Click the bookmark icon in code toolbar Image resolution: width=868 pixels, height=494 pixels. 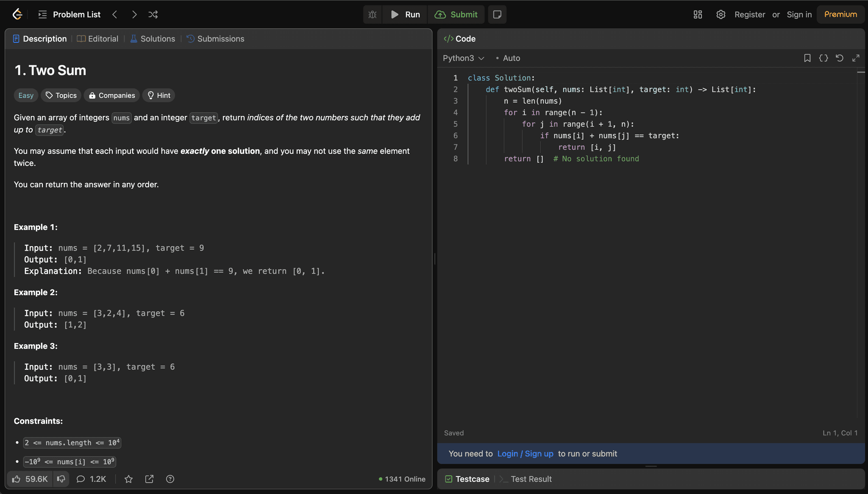pos(807,58)
